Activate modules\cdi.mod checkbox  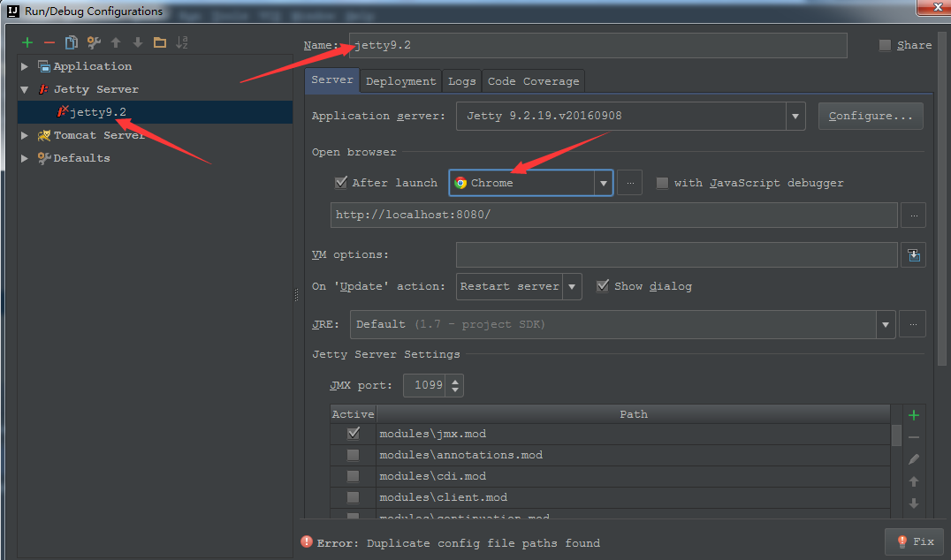click(x=353, y=476)
